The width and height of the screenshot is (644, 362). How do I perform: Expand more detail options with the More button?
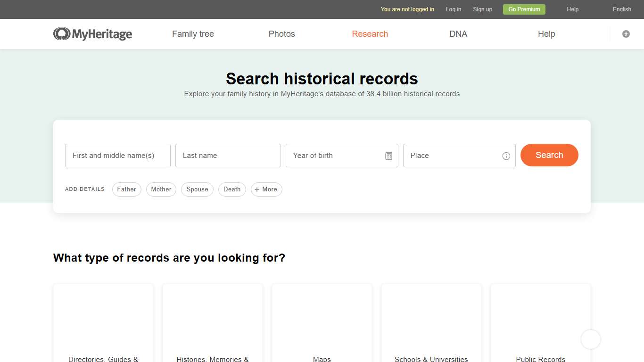(266, 189)
